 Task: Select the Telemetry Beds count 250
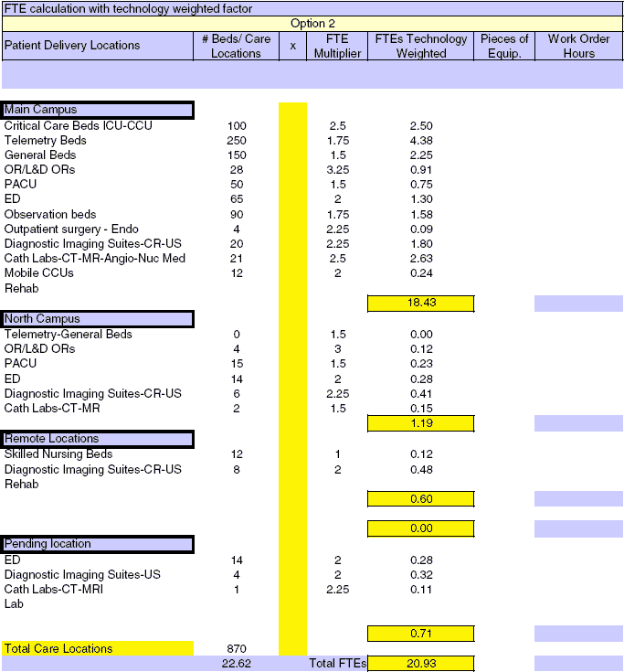coord(237,140)
